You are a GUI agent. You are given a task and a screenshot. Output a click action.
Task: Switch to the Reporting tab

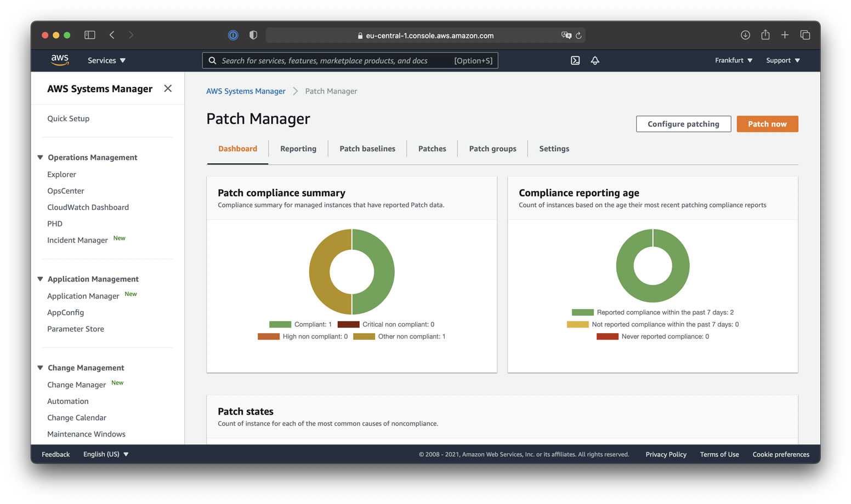coord(298,148)
